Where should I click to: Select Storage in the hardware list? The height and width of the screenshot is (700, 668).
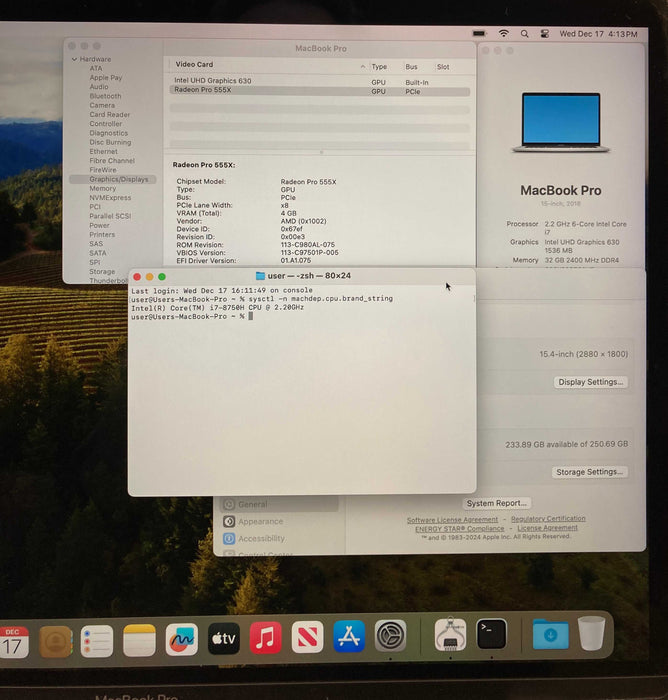click(102, 271)
